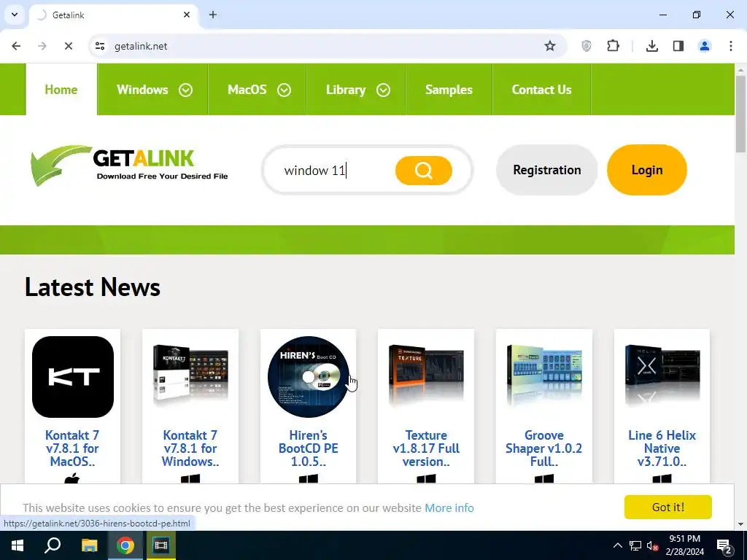747x560 pixels.
Task: Open Windows Start menu
Action: [18, 545]
